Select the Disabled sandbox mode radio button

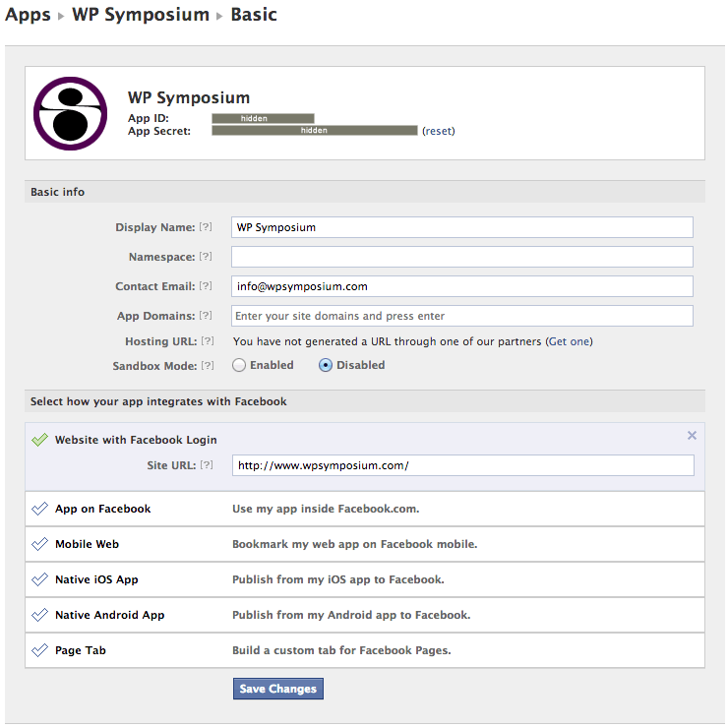(x=326, y=365)
